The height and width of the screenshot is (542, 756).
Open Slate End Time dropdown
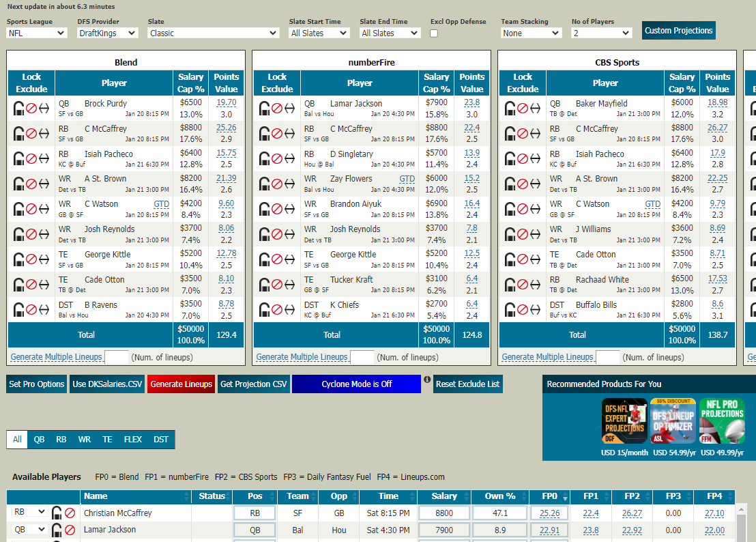click(x=390, y=33)
